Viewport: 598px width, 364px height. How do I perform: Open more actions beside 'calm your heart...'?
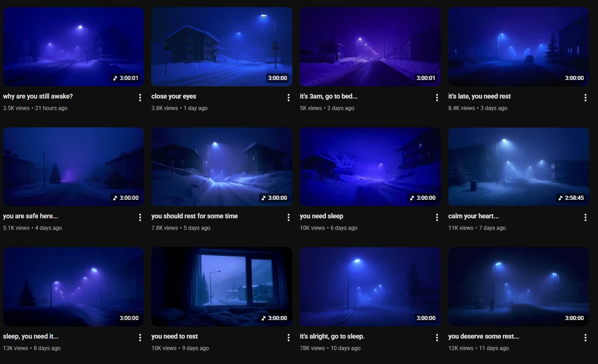coord(586,217)
